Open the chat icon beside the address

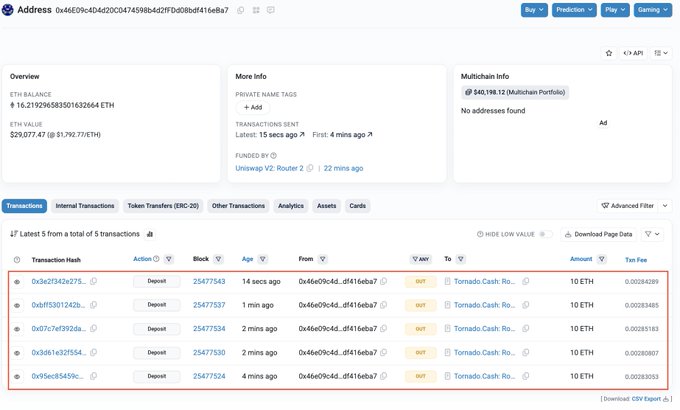click(271, 10)
